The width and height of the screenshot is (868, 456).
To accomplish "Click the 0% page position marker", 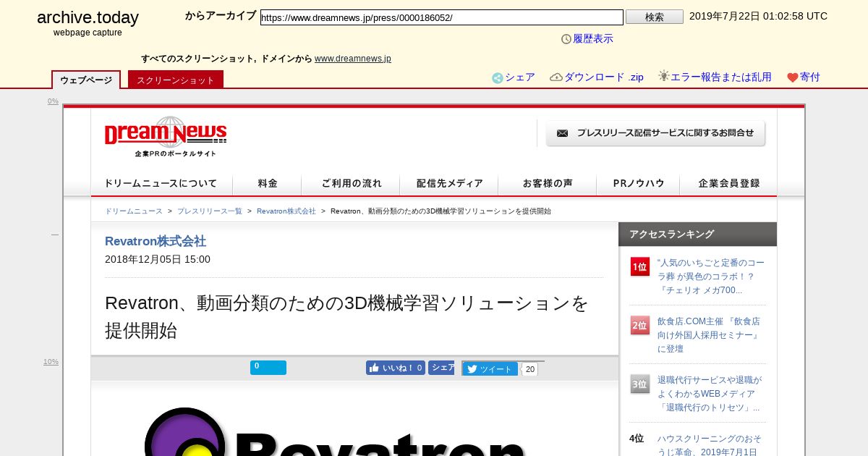I will 53,101.
